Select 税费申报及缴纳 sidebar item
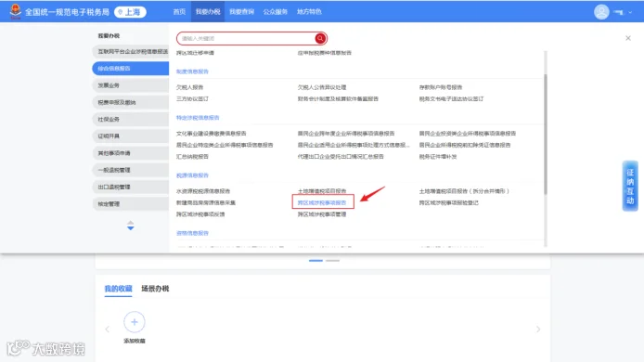 pos(131,102)
